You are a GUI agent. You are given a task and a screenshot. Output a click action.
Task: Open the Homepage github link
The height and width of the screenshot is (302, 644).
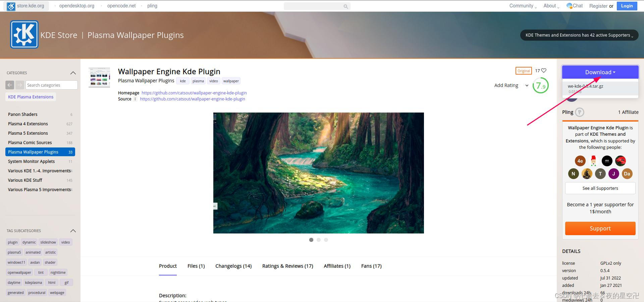[x=194, y=93]
